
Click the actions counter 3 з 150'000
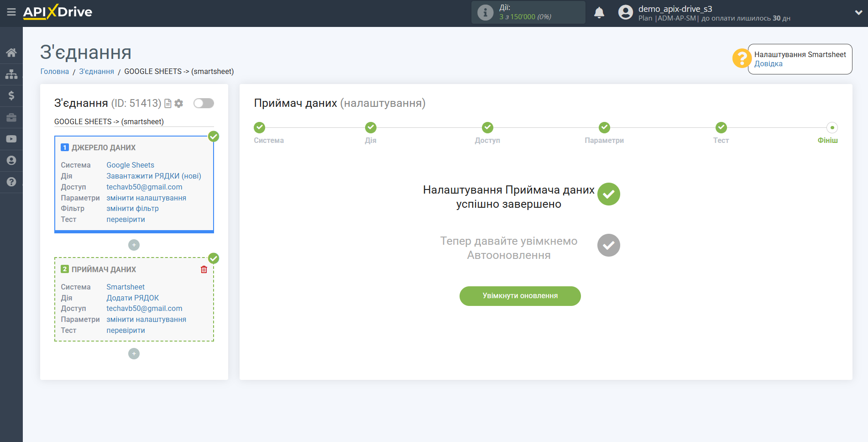525,17
